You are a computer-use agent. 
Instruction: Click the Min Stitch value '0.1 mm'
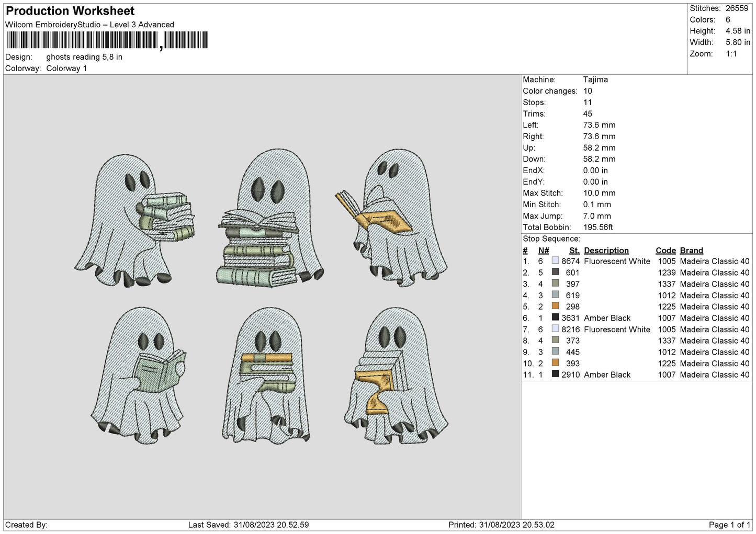click(x=597, y=204)
